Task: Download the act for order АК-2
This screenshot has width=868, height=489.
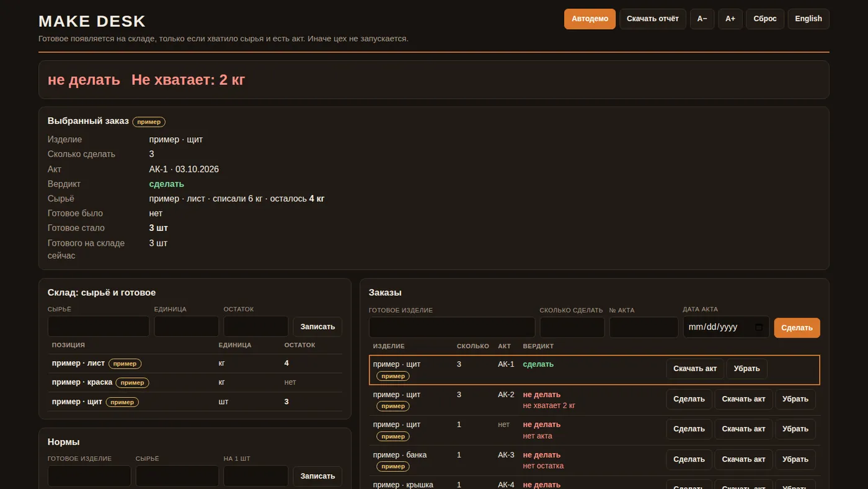Action: point(744,399)
